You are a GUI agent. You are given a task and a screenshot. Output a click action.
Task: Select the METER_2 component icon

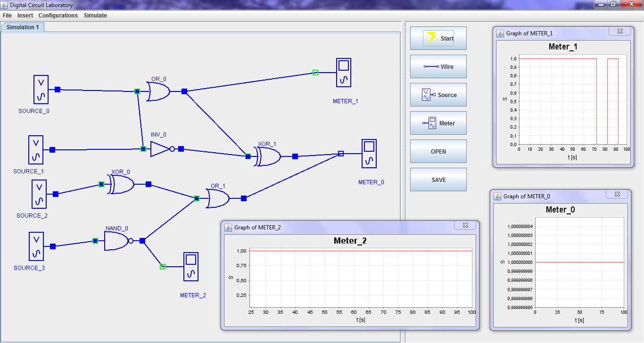coord(191,267)
